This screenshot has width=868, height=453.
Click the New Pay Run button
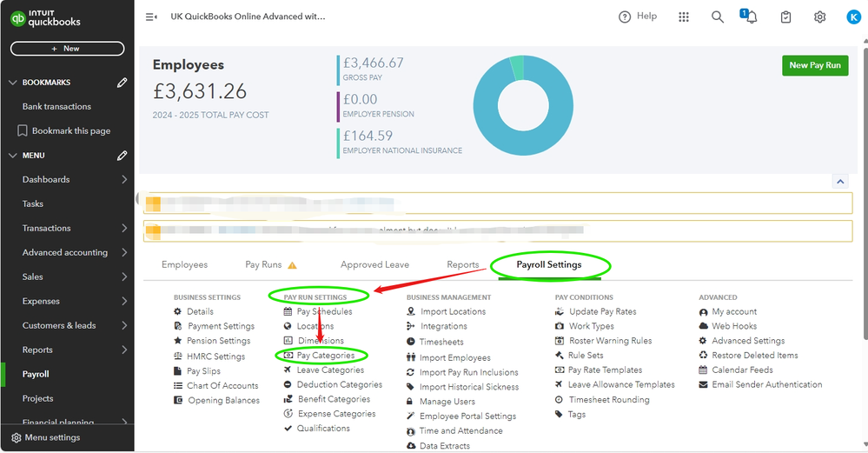(x=814, y=65)
